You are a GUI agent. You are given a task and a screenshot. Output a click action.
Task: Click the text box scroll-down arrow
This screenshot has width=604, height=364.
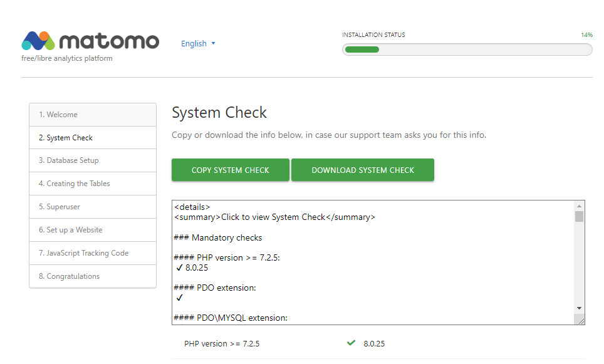(579, 308)
